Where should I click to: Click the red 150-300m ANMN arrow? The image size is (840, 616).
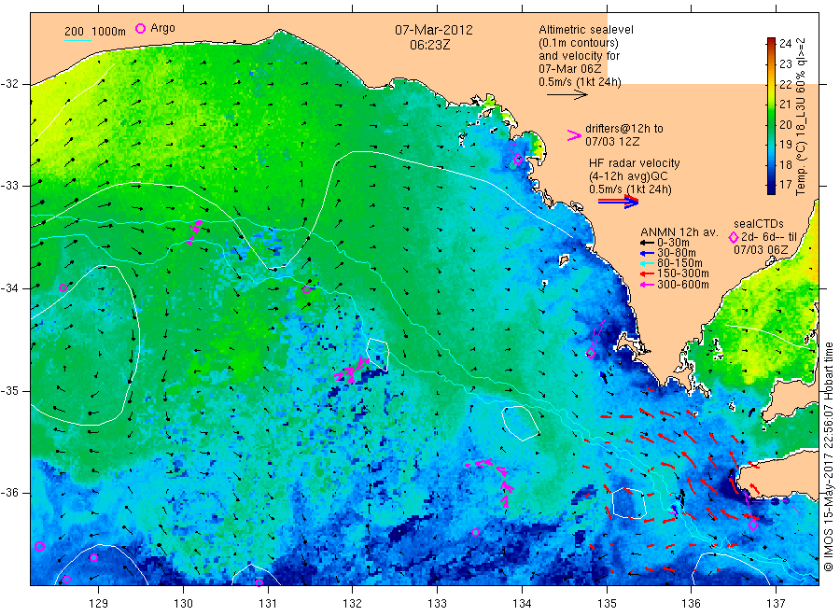[647, 273]
